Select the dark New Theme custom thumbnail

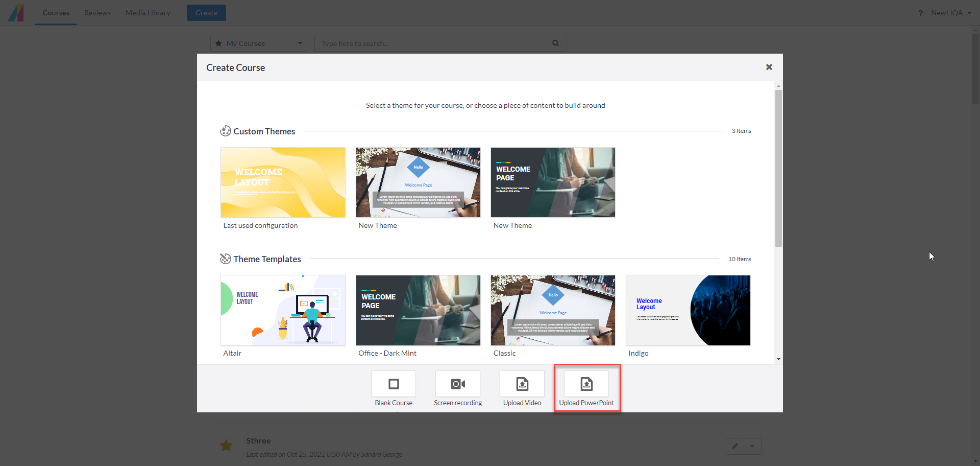click(553, 182)
